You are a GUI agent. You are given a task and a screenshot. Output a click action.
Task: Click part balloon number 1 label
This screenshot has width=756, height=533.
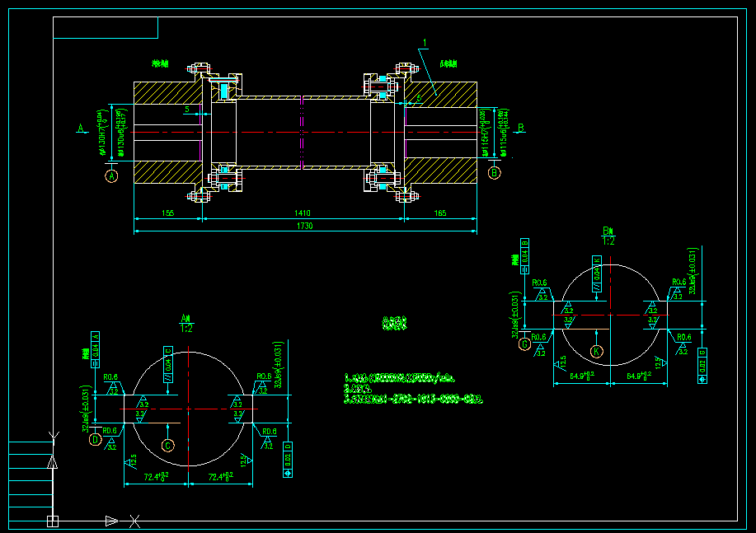[x=424, y=43]
